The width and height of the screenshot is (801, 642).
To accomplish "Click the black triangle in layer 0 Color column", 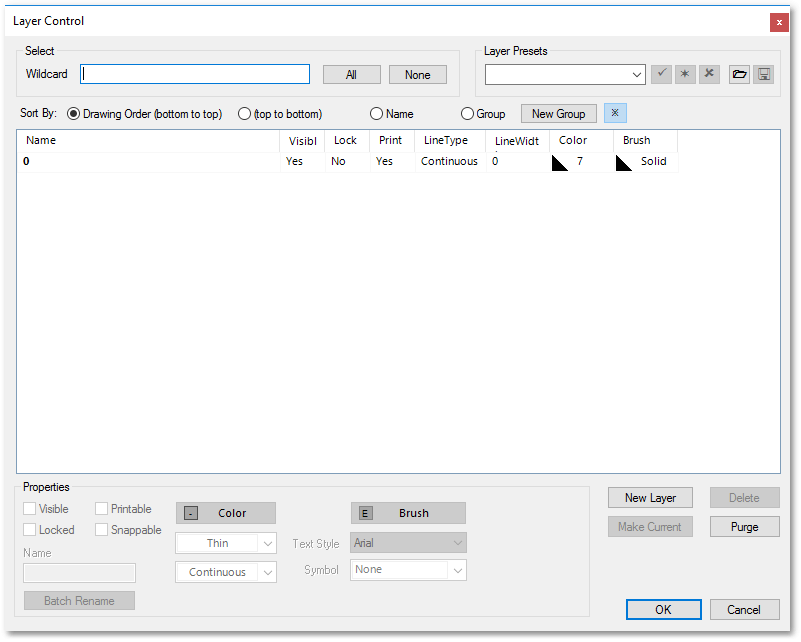I will [x=561, y=161].
